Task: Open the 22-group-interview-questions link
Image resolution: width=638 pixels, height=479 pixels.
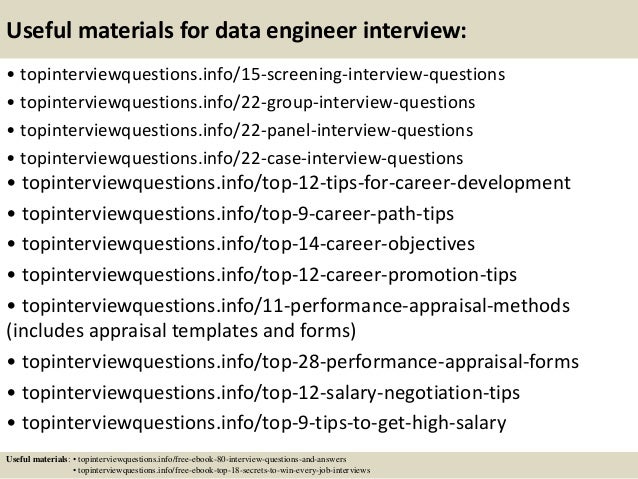Action: click(246, 103)
